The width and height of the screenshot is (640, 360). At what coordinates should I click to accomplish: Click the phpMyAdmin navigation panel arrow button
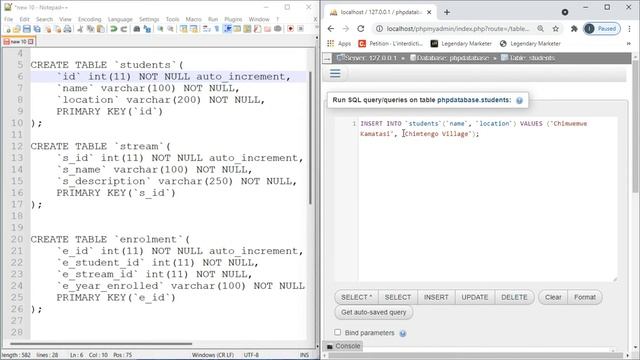tap(327, 58)
